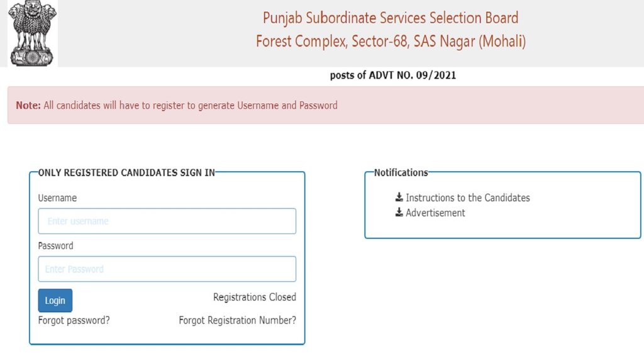
Task: Click Punjab Subordinate Services Selection Board title
Action: pos(391,18)
